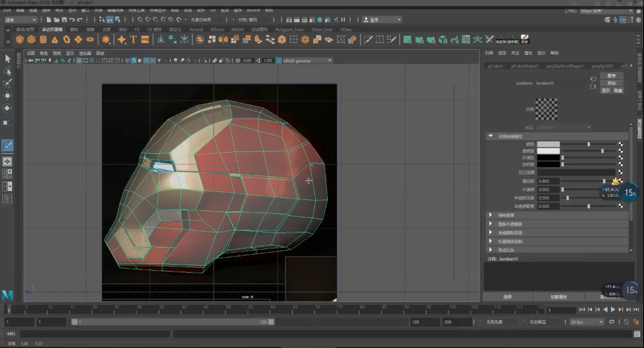This screenshot has width=644, height=348.
Task: Click the material Color swatch
Action: point(548,144)
